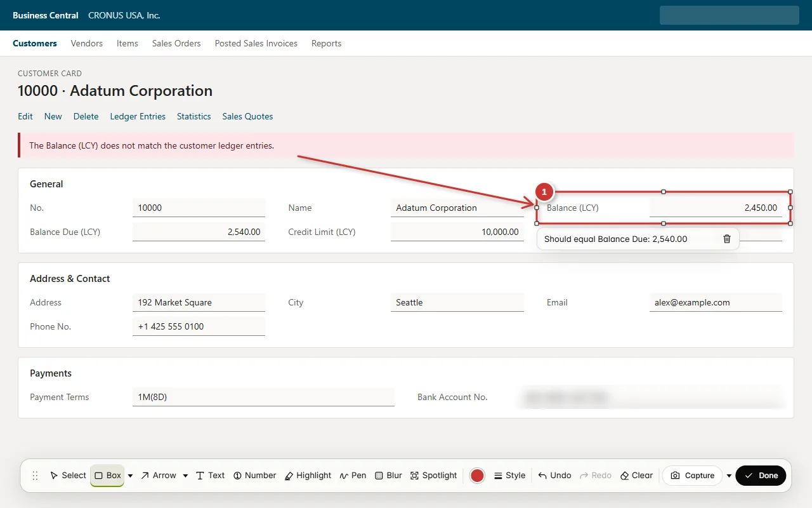Activate the Box annotation tool
This screenshot has height=508, width=812.
point(107,476)
